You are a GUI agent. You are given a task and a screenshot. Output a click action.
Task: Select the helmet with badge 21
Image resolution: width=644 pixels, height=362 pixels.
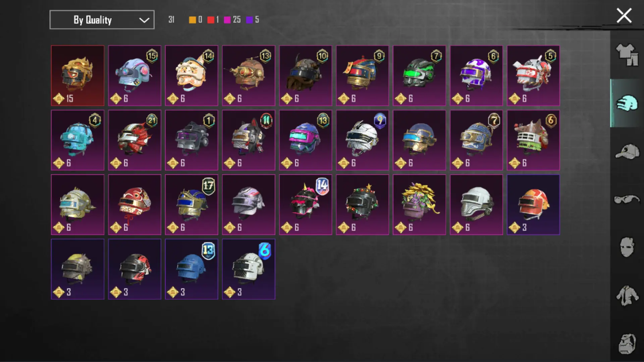point(135,140)
